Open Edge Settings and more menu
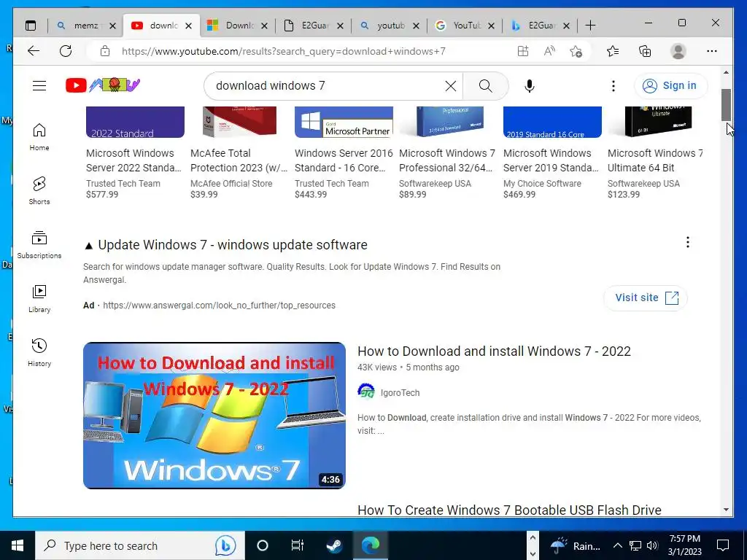This screenshot has width=747, height=560. point(711,51)
